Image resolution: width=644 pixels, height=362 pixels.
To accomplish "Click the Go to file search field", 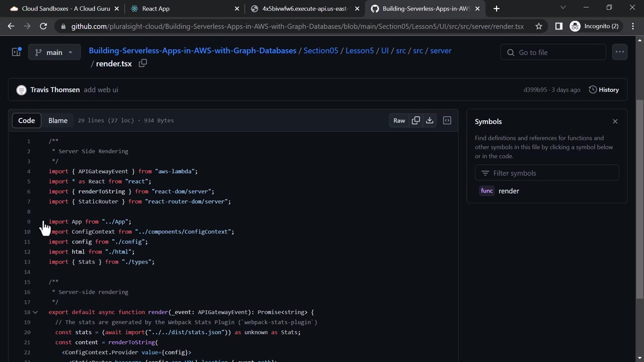I will pyautogui.click(x=553, y=52).
